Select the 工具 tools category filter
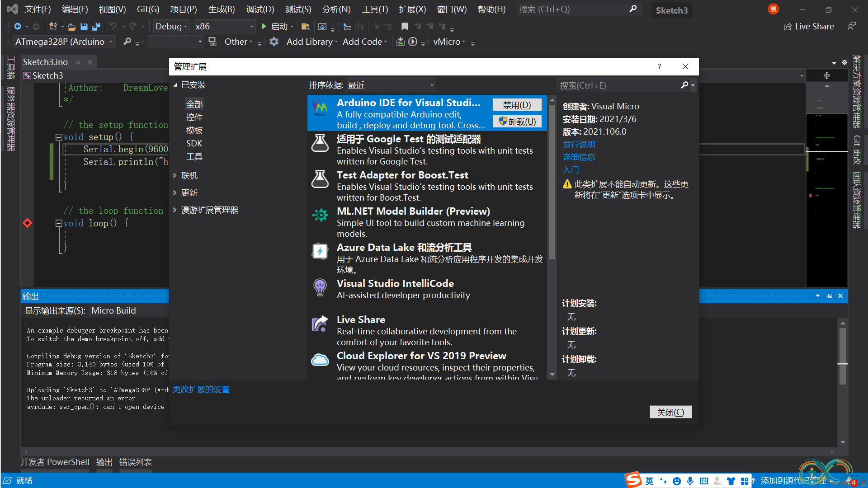This screenshot has width=868, height=488. click(194, 156)
